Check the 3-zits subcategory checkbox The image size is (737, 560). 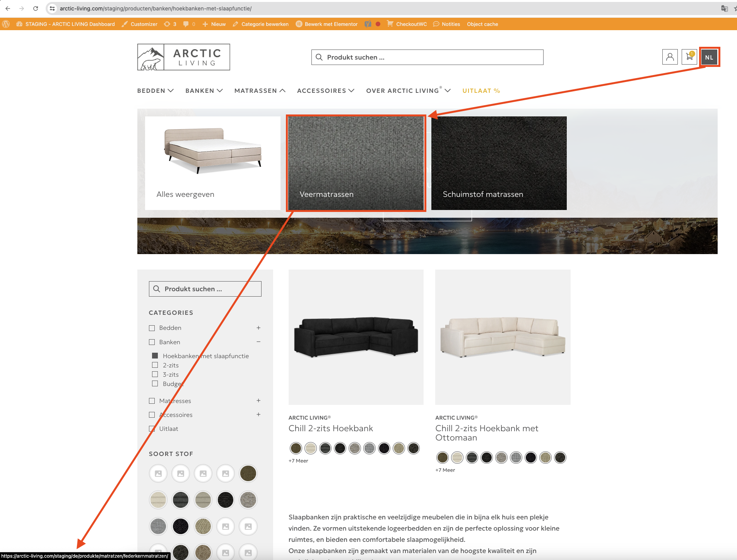coord(155,374)
